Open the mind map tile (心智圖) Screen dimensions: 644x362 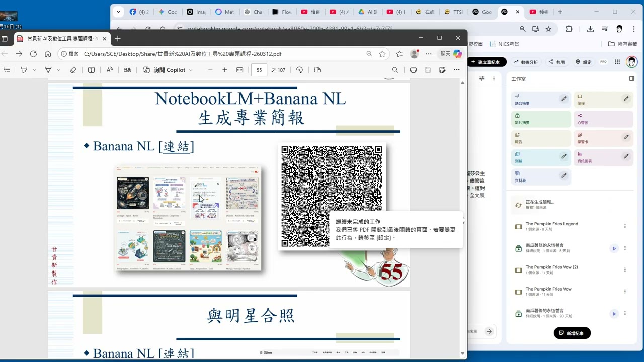[603, 119]
